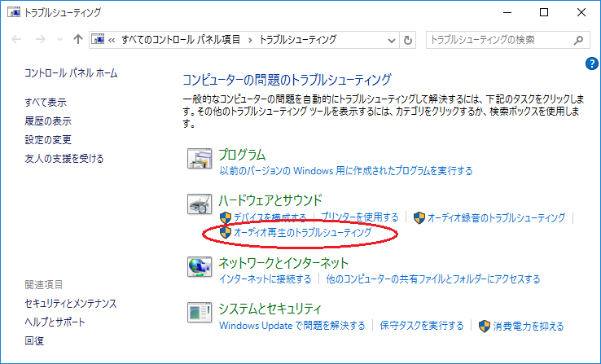Click the Hardware and Sound category icon
601x364 pixels.
coord(200,204)
